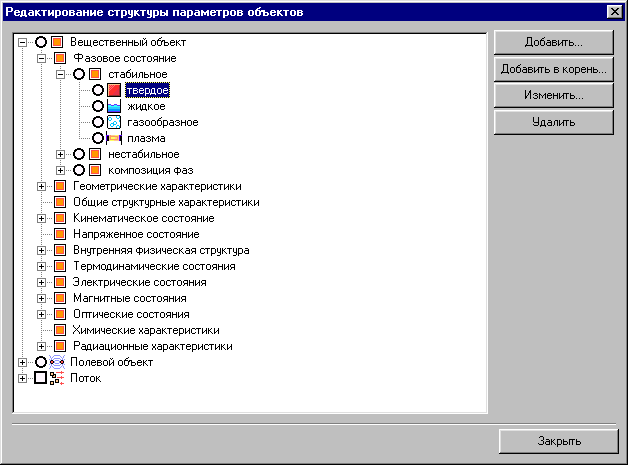Click the Добавить в корень... button
Viewport: 628px width, 465px height.
554,69
